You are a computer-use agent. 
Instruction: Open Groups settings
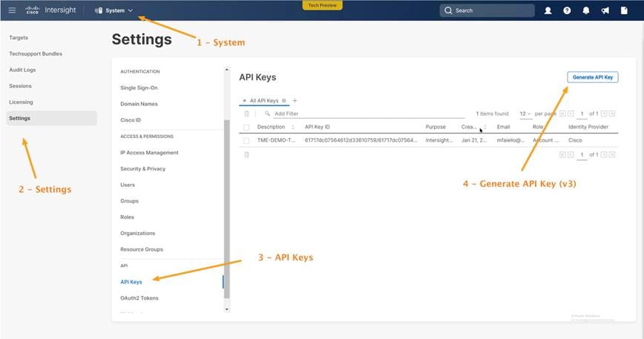pyautogui.click(x=129, y=201)
